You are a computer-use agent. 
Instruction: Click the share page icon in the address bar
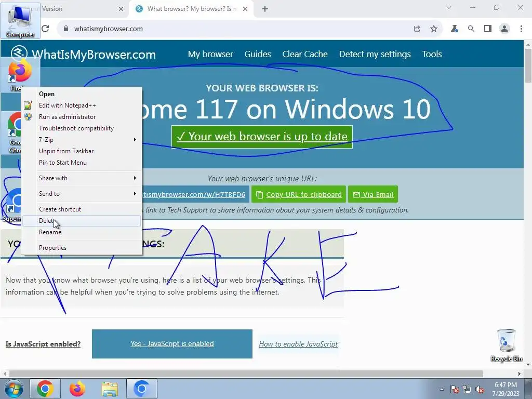[417, 29]
